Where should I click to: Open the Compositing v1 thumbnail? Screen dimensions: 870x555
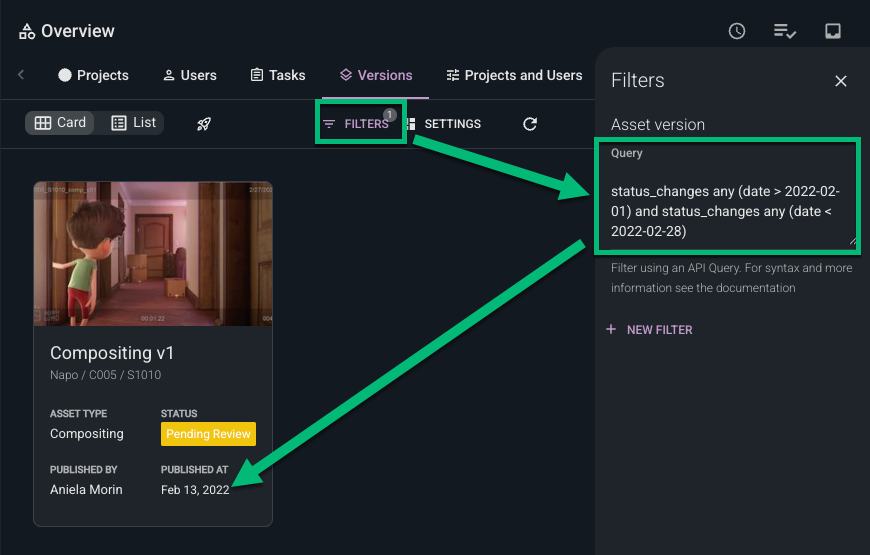[x=153, y=254]
